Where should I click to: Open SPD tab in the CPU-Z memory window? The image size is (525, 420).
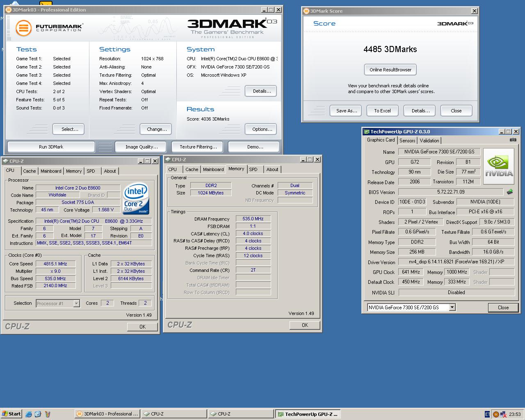point(253,169)
